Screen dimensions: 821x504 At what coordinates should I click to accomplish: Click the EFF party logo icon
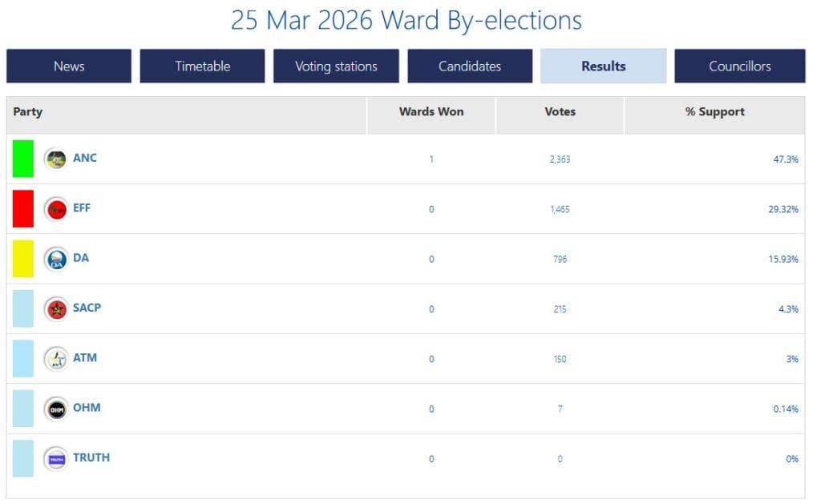pos(56,209)
